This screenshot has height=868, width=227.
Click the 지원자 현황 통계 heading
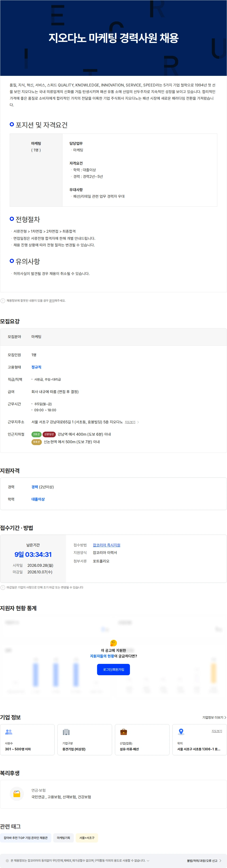18,608
